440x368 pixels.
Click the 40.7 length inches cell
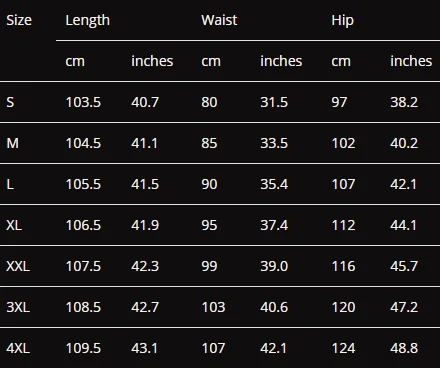[x=145, y=102]
